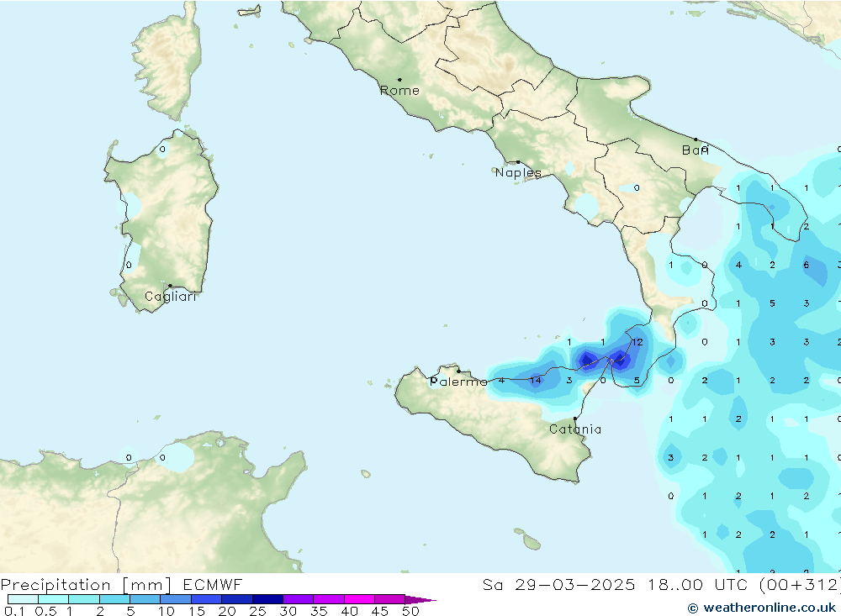Click the '6' precipitation value over Ionian Sea
The image size is (841, 616).
pyautogui.click(x=807, y=265)
